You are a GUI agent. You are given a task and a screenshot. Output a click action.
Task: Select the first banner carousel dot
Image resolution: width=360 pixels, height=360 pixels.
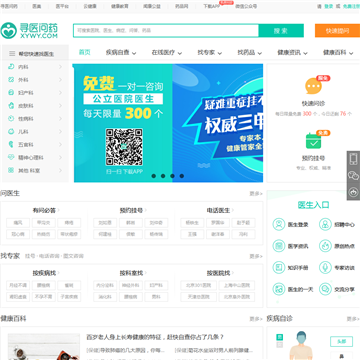[x=154, y=176]
